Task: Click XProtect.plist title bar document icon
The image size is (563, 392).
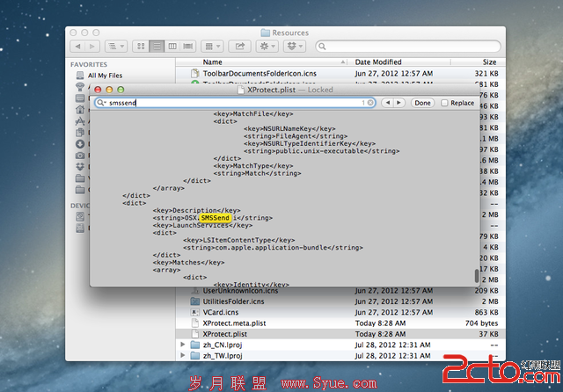Action: point(241,90)
